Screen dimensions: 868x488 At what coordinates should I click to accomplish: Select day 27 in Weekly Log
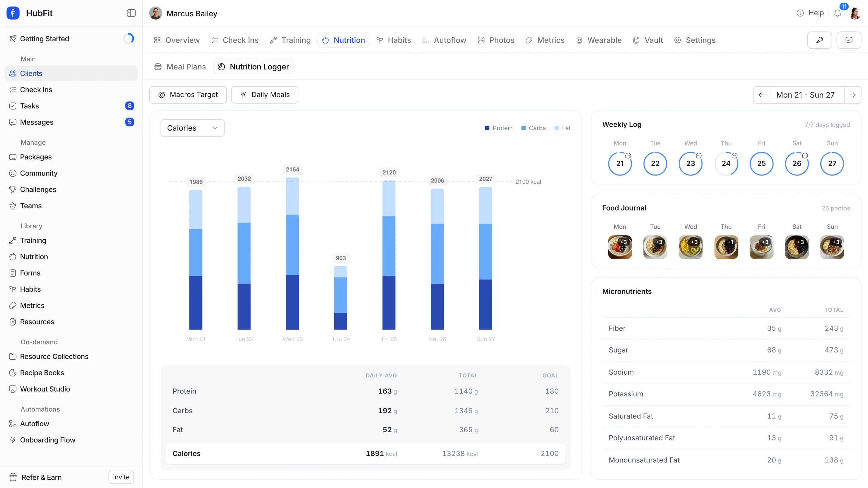[x=832, y=164]
